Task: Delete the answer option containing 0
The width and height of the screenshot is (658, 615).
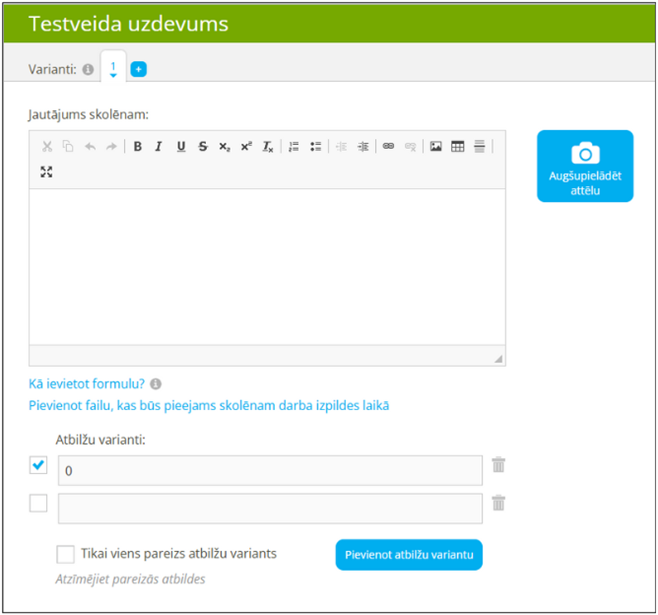Action: (x=498, y=465)
